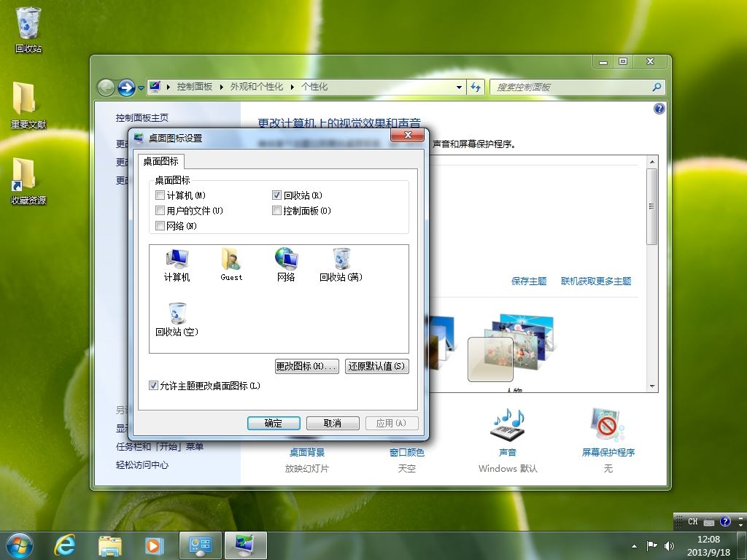
Task: Click the CH language indicator
Action: click(x=693, y=521)
